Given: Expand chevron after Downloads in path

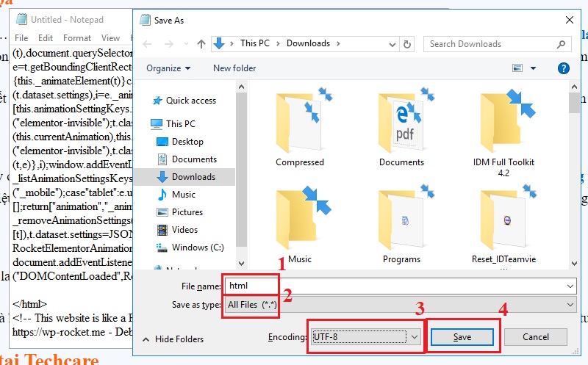Looking at the screenshot, I should pos(338,44).
